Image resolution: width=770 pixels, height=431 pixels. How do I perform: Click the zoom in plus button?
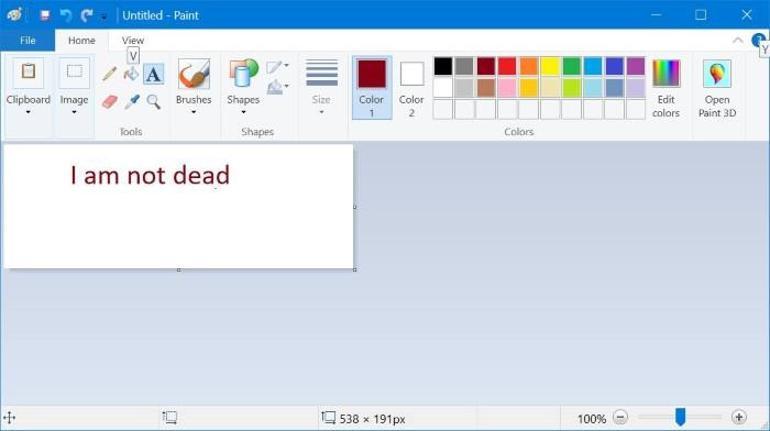click(739, 418)
